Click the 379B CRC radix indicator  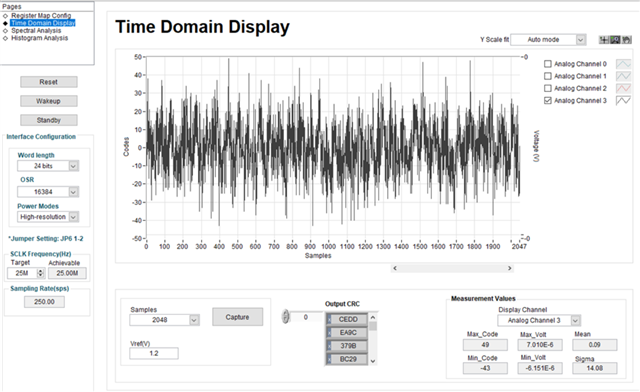(329, 346)
